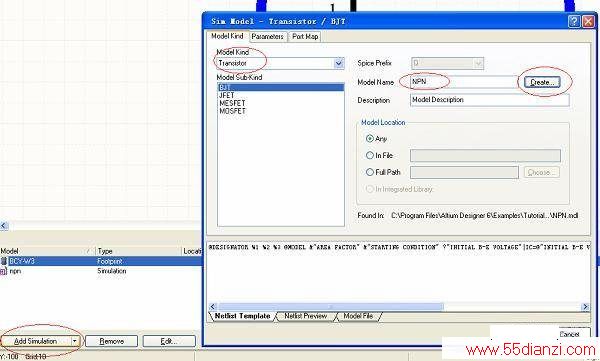Click the help question mark icon
This screenshot has width=600, height=361.
574,21
